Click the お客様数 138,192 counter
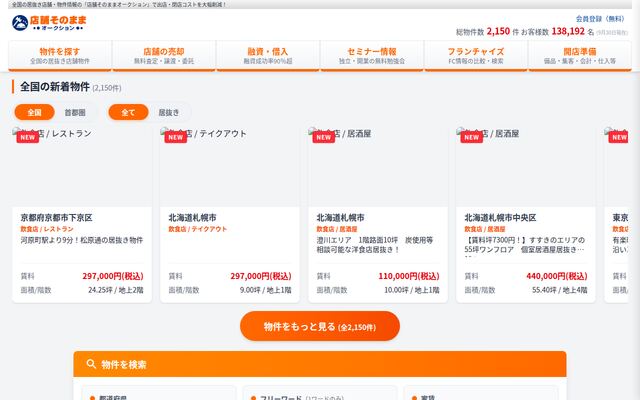Screen dimensions: 640x400 point(557,31)
